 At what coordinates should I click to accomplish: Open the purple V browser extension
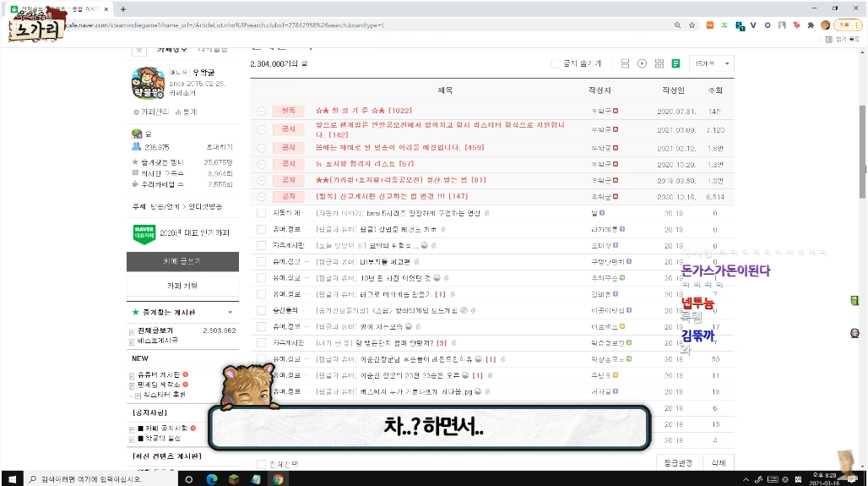(x=753, y=25)
